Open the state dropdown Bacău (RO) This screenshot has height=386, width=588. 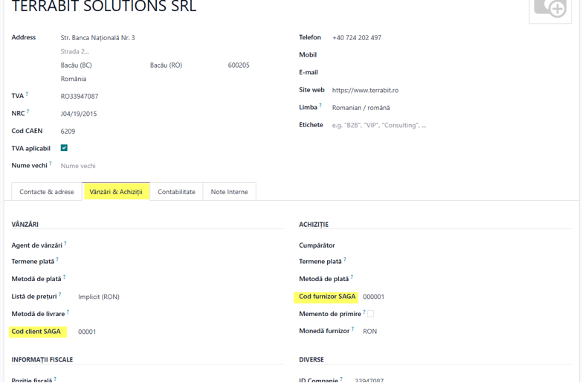[166, 65]
